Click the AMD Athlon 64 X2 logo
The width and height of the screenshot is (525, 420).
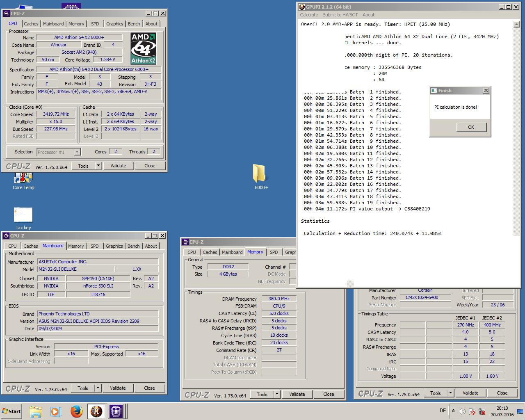(143, 48)
